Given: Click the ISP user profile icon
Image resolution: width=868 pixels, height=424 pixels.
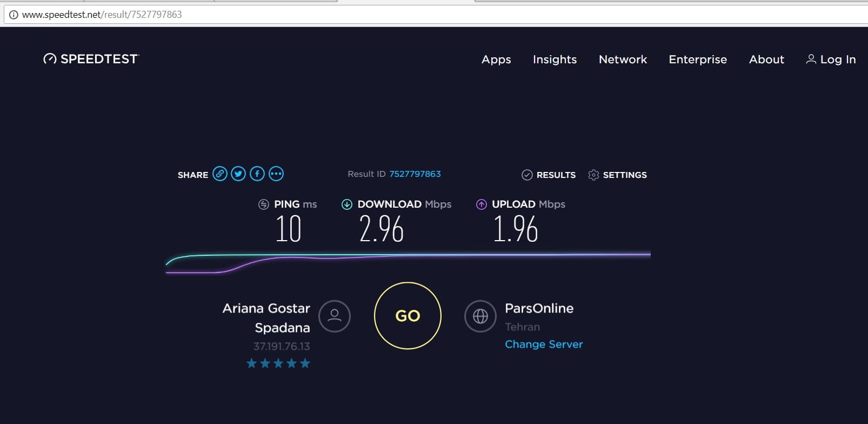Looking at the screenshot, I should (x=335, y=316).
